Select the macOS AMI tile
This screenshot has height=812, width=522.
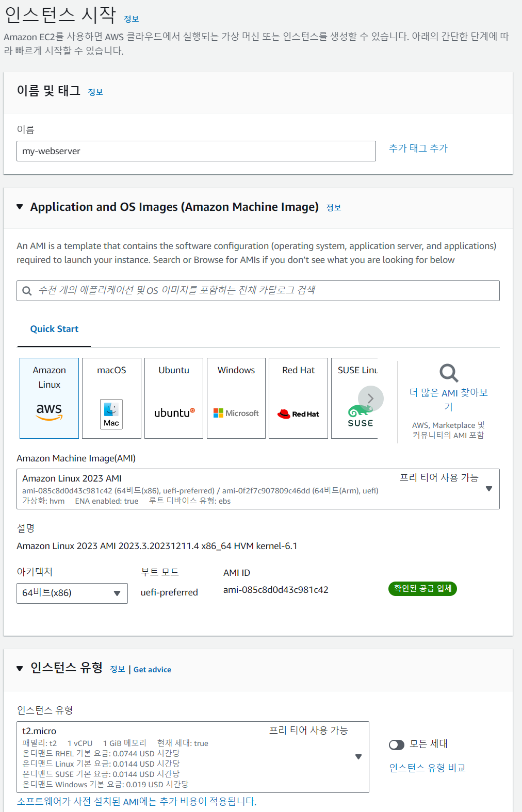click(111, 398)
